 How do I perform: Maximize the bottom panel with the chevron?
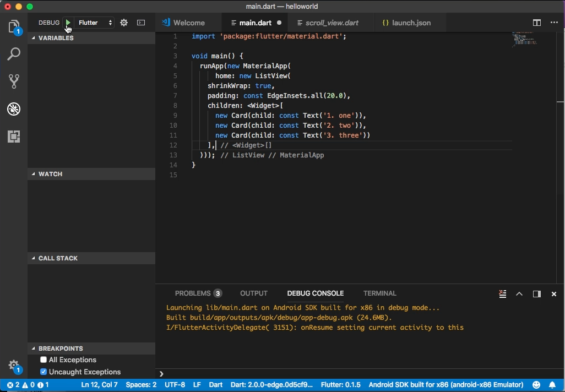519,293
